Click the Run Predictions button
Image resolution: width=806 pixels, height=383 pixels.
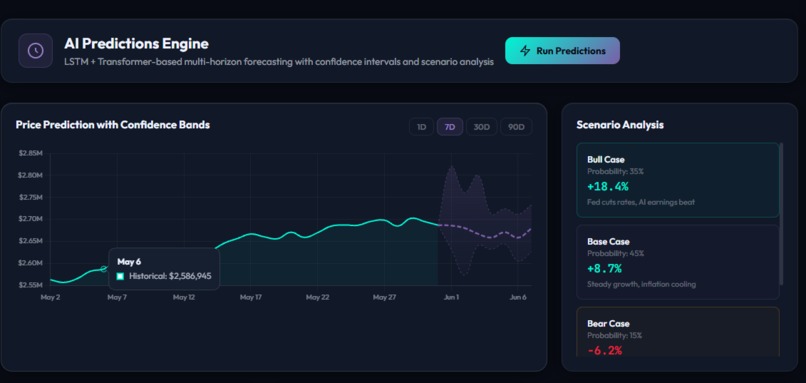562,50
